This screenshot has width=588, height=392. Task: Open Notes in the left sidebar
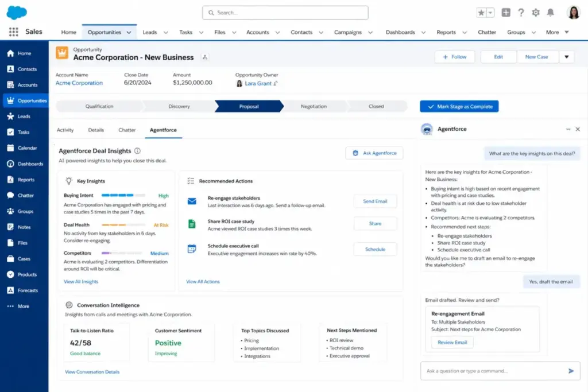click(24, 227)
